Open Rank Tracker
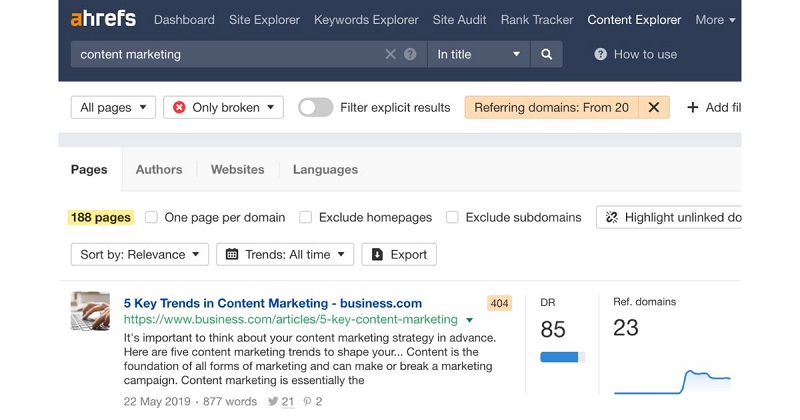The width and height of the screenshot is (800, 420). click(537, 20)
